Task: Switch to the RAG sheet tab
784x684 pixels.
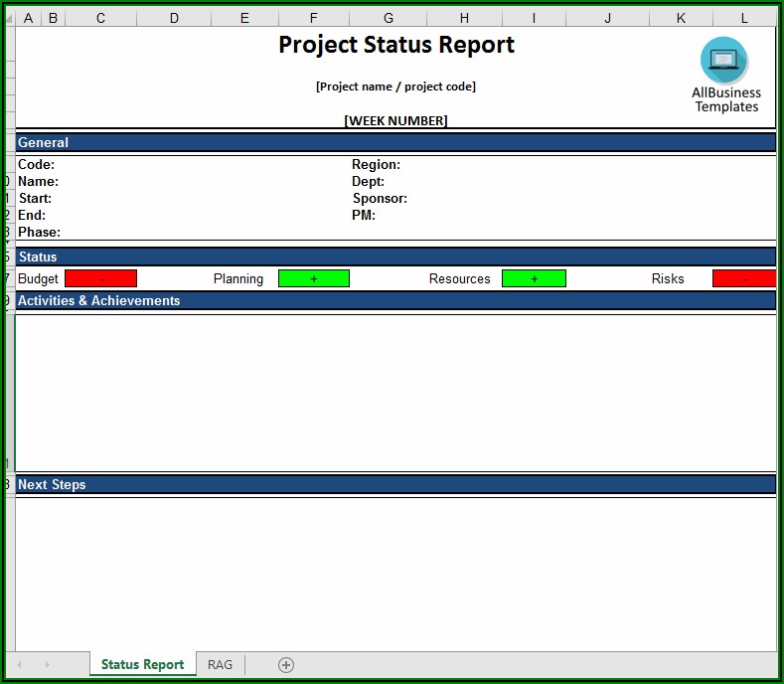Action: coord(220,664)
